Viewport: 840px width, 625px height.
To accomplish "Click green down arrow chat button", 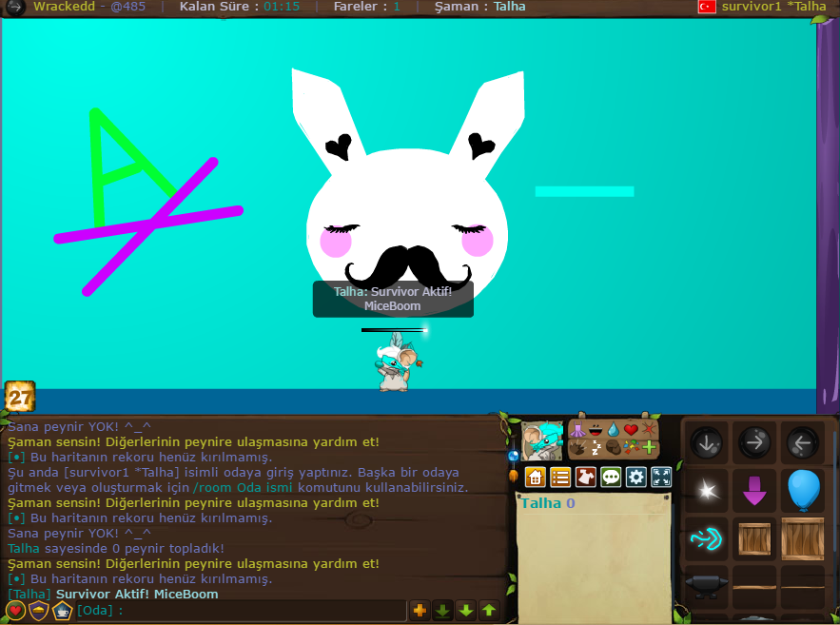I will [465, 610].
